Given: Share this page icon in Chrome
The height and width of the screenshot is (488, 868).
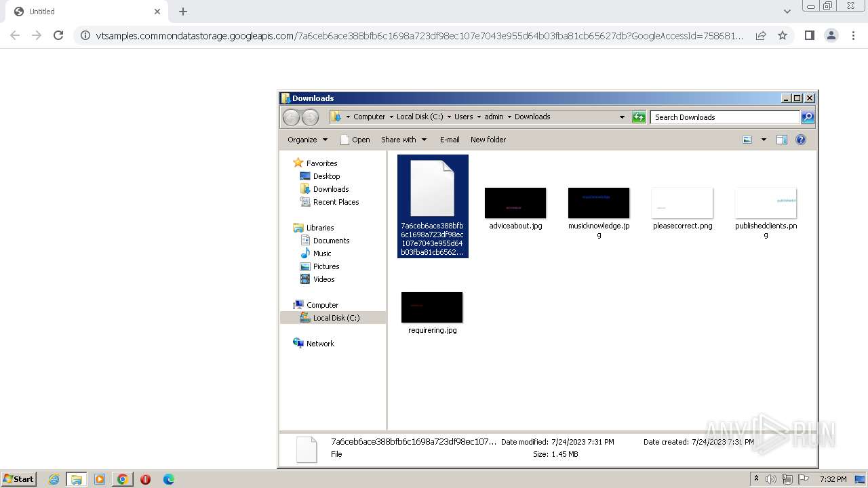Looking at the screenshot, I should click(x=761, y=35).
